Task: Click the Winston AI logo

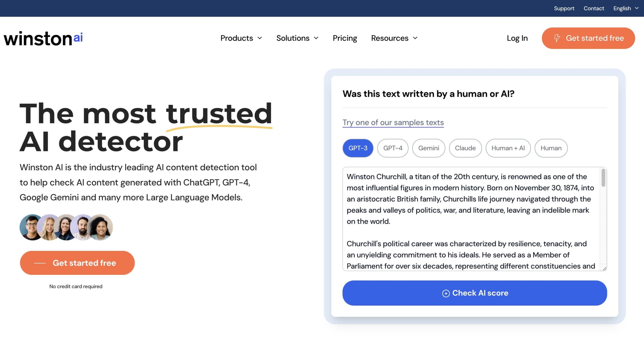Action: pos(43,38)
